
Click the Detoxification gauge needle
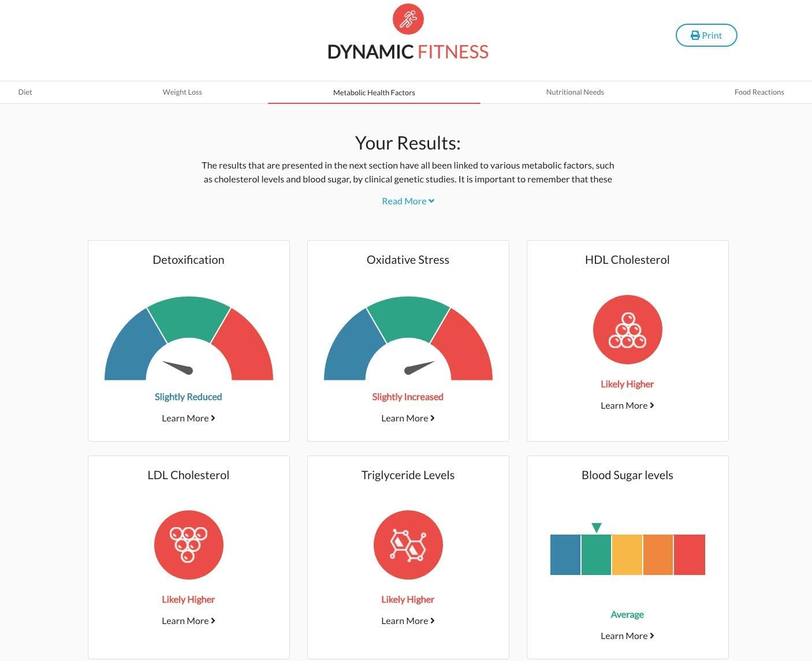[x=178, y=367]
